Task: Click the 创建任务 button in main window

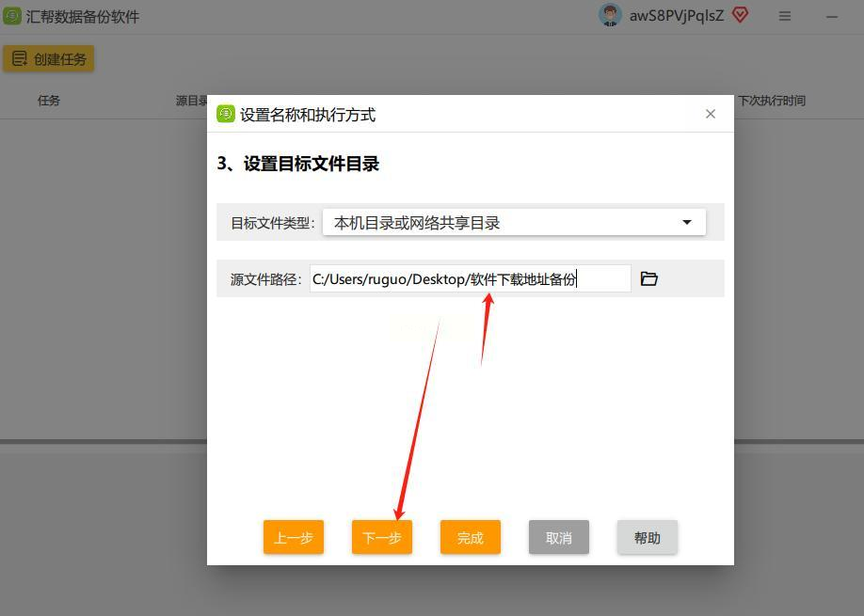Action: pyautogui.click(x=49, y=59)
